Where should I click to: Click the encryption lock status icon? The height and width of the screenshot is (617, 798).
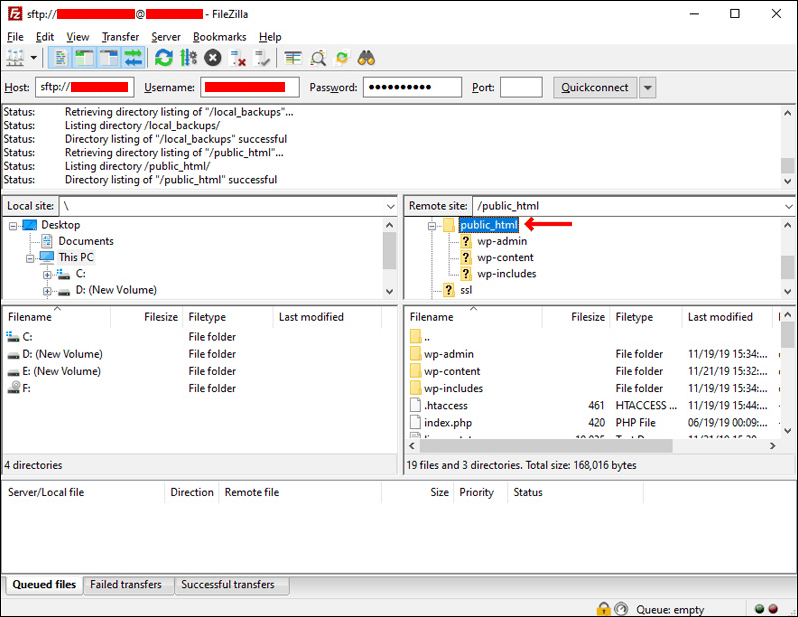click(x=604, y=609)
